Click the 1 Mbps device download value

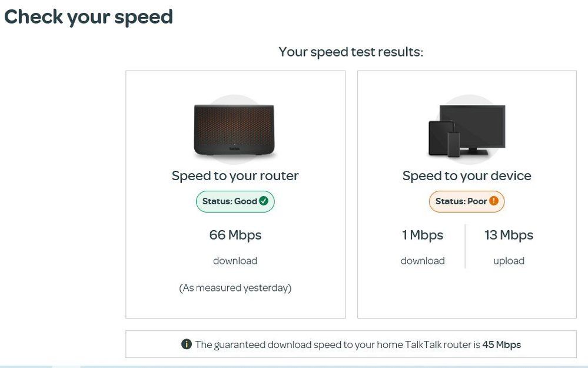(423, 235)
